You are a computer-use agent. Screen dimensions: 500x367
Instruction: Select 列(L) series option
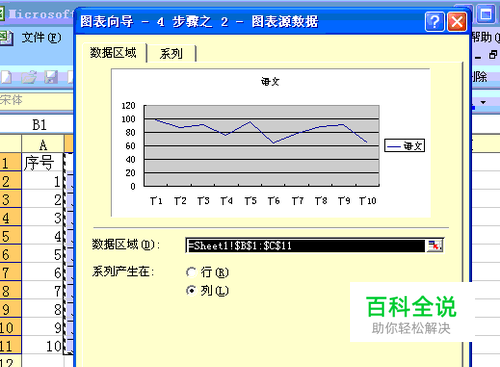(191, 290)
